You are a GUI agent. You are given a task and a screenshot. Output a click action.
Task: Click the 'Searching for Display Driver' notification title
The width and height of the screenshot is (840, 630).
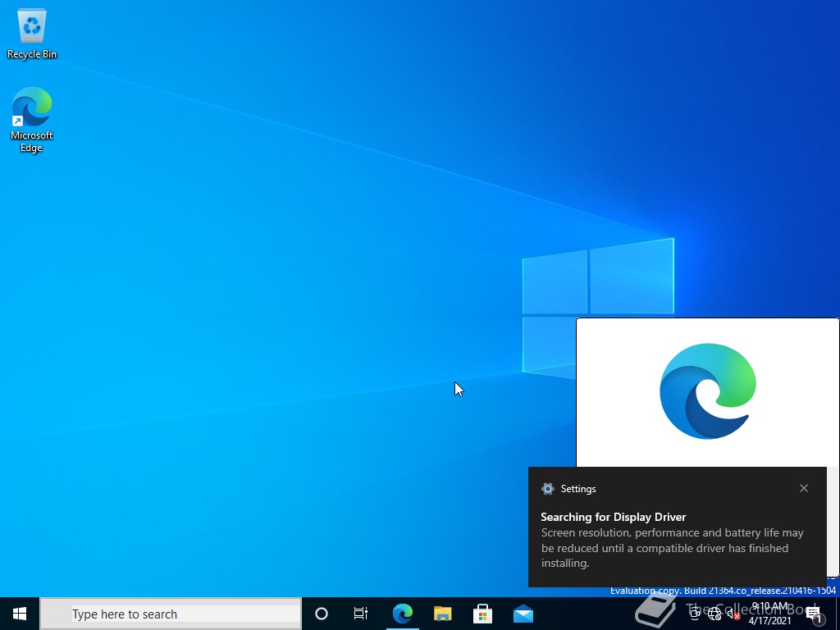click(x=614, y=517)
